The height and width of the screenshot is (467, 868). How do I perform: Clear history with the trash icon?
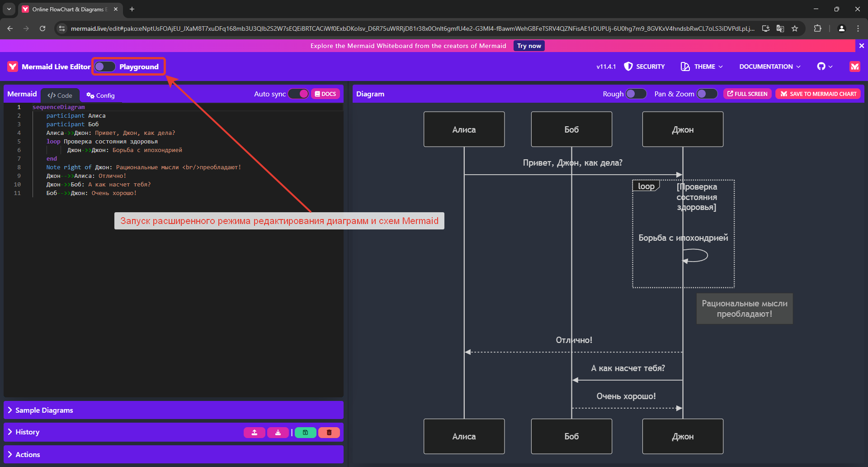coord(329,433)
